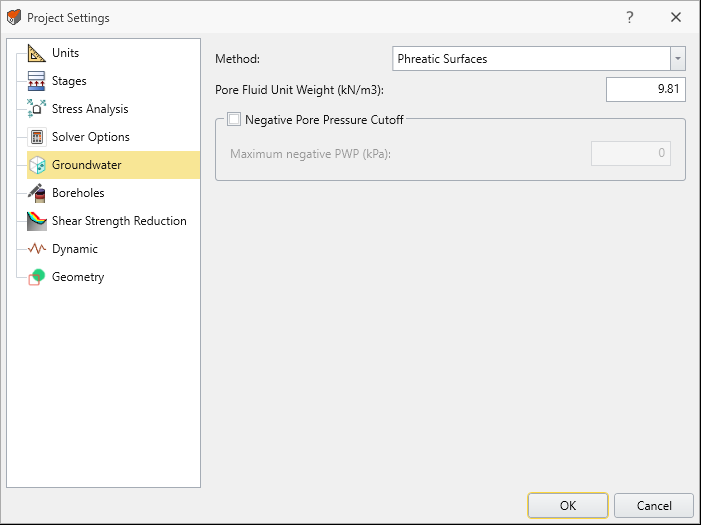Click the Dynamic waveform icon
This screenshot has height=525, width=701.
click(37, 249)
